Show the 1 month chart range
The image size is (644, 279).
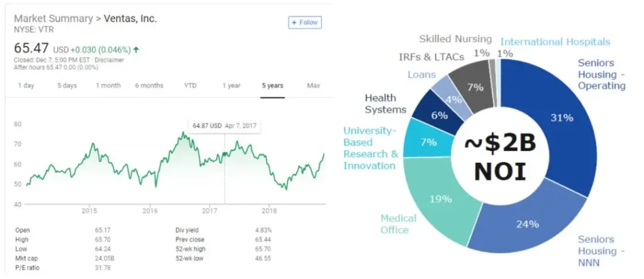pos(108,85)
